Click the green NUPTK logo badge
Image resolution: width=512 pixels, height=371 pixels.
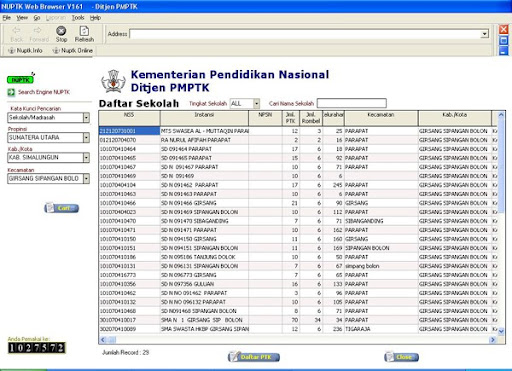[x=20, y=80]
